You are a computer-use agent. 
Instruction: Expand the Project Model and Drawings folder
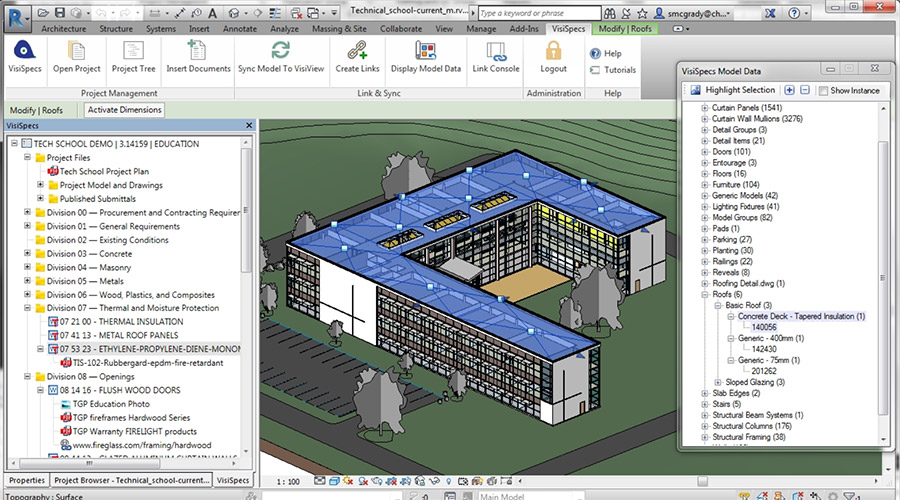pos(40,185)
